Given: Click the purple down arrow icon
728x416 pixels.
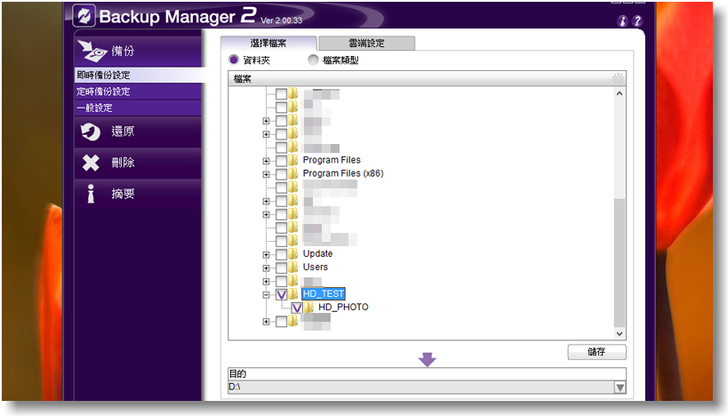Looking at the screenshot, I should click(427, 359).
